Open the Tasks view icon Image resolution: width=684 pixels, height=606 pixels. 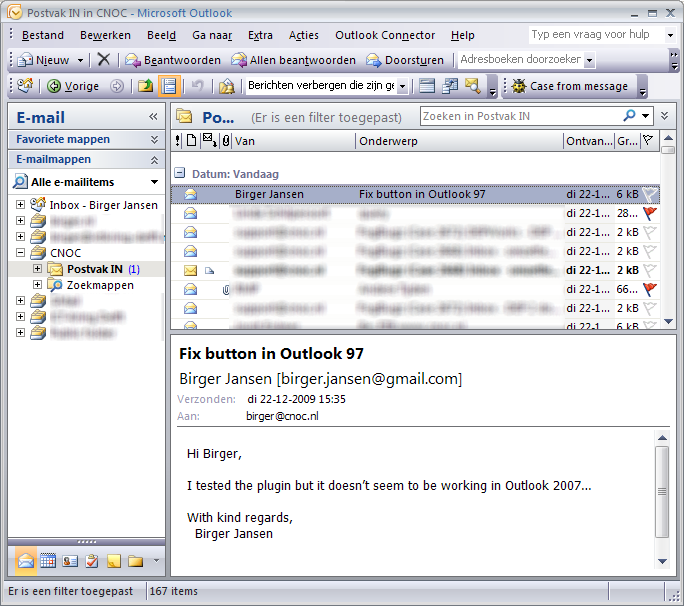[92, 561]
